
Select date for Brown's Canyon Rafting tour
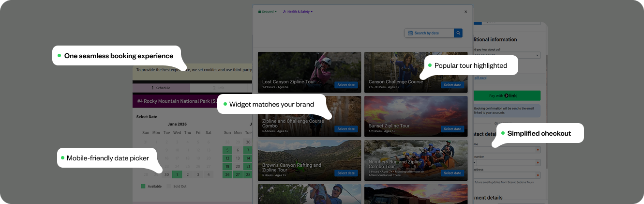[346, 173]
